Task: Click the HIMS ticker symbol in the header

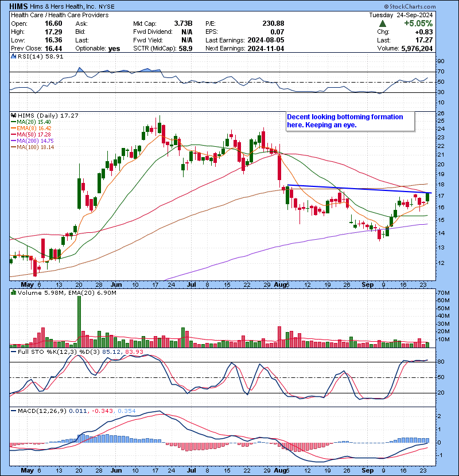Action: pyautogui.click(x=18, y=6)
